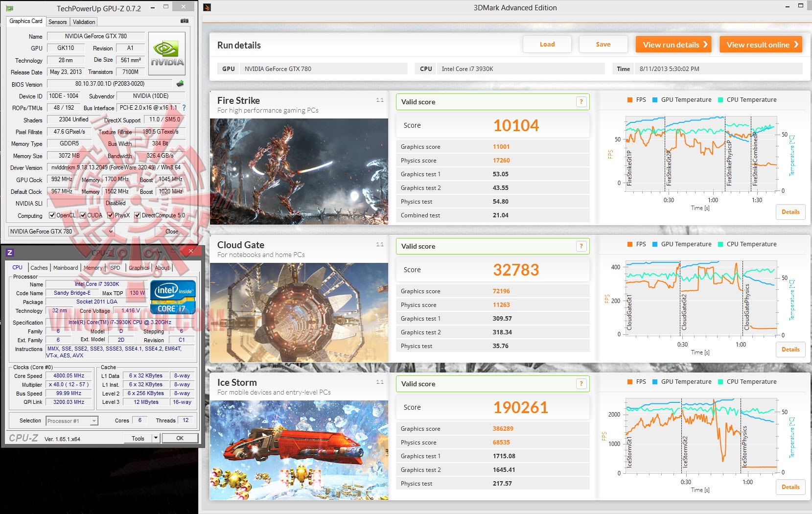Image resolution: width=812 pixels, height=514 pixels.
Task: Click the Cloud Gate Graphics score '72196'
Action: tap(501, 291)
